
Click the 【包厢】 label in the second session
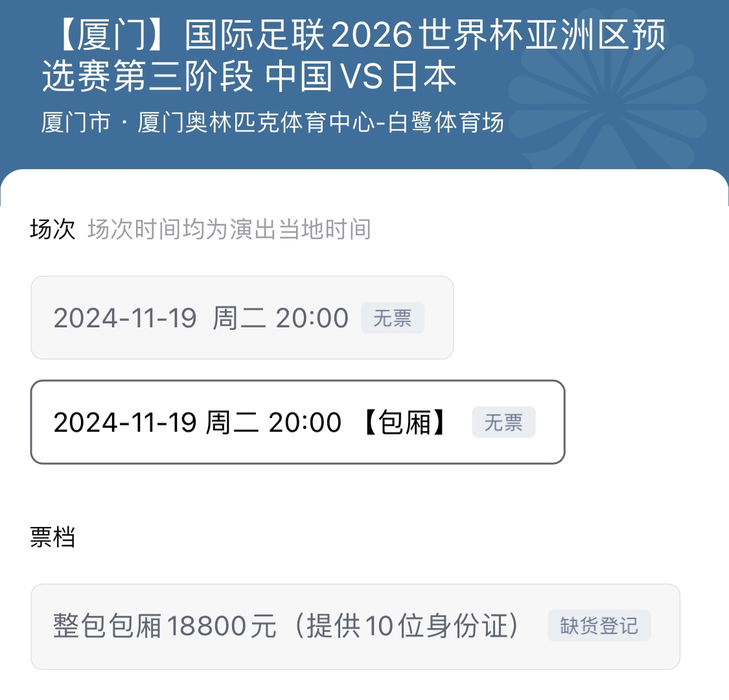(x=405, y=423)
